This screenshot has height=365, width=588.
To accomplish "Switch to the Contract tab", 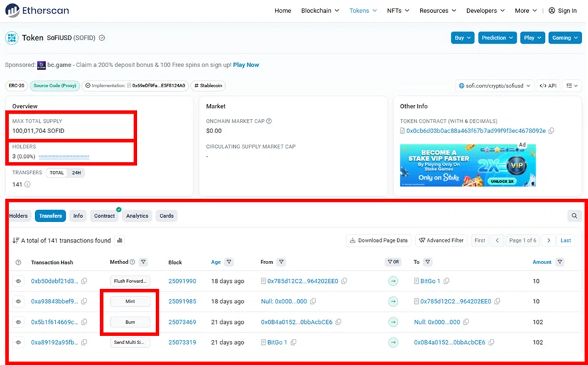I will 104,216.
